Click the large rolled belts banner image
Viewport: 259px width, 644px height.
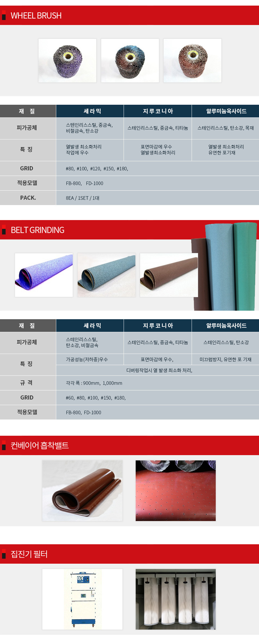coord(225,266)
